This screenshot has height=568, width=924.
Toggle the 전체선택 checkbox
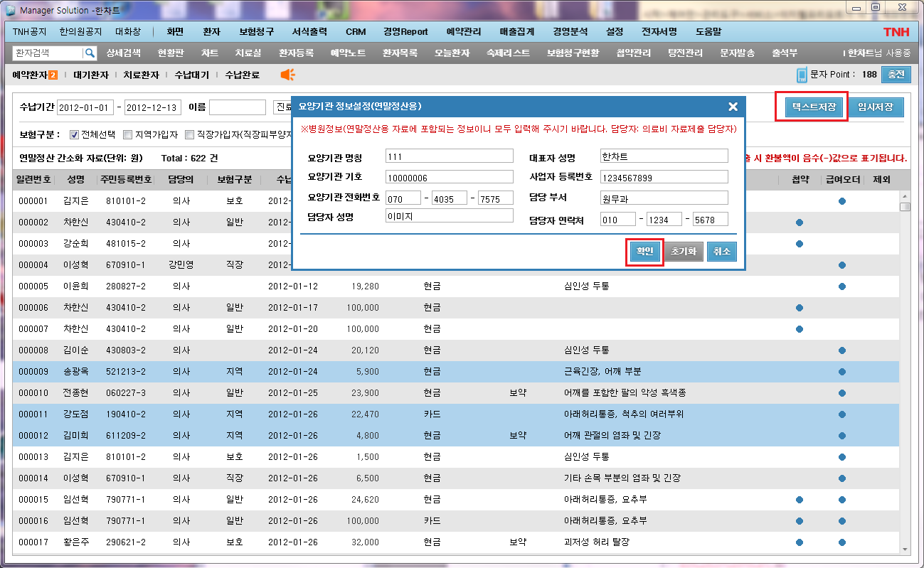click(x=74, y=134)
